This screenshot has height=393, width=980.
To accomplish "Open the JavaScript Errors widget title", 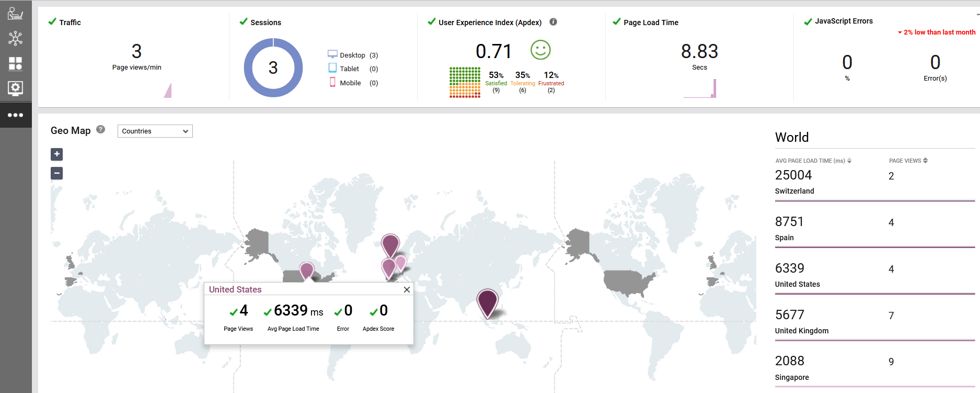I will pyautogui.click(x=844, y=21).
